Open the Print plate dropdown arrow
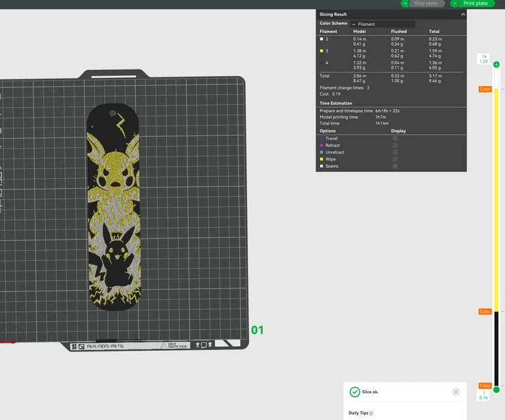505x420 pixels. pos(454,3)
